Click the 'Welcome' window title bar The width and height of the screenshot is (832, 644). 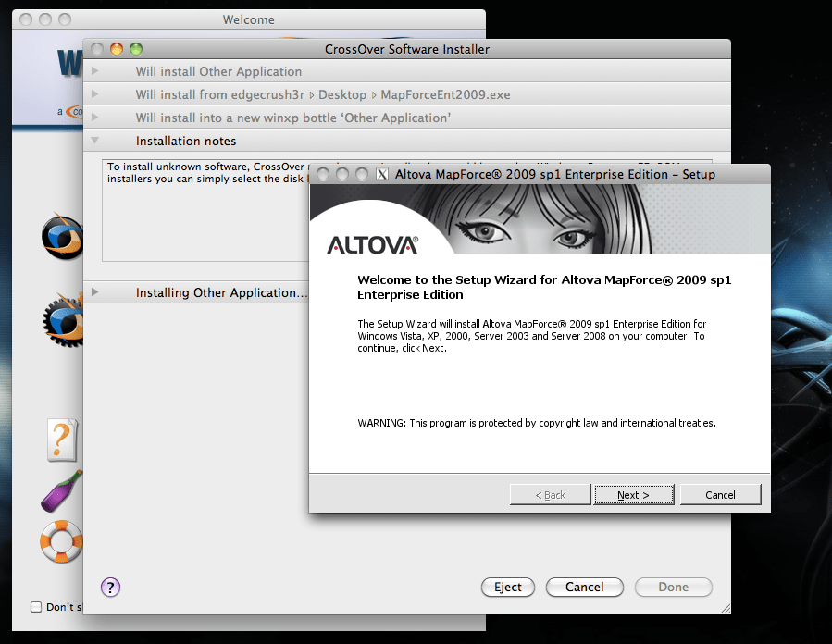(x=248, y=19)
